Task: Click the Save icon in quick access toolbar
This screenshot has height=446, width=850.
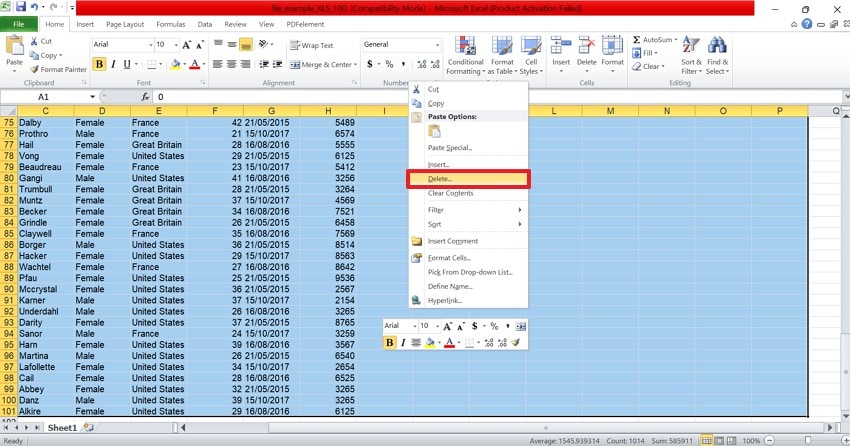Action: (21, 7)
